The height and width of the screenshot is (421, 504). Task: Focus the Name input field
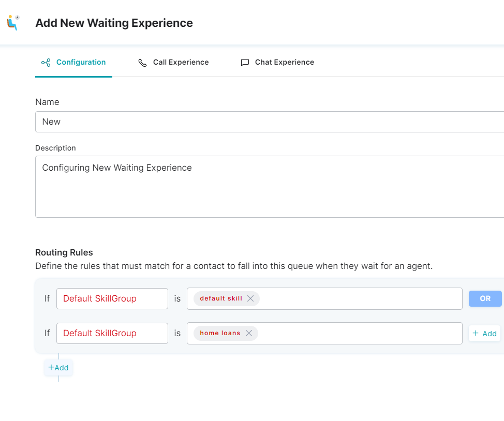pos(270,122)
